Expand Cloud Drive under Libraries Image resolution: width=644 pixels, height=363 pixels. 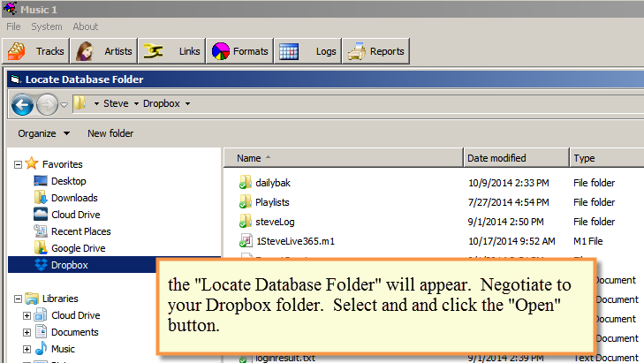27,316
